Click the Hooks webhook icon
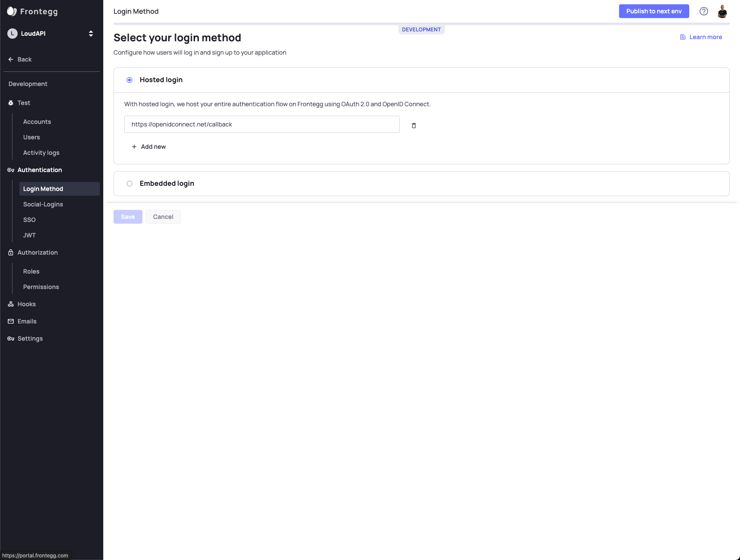This screenshot has width=740, height=560. [x=11, y=304]
